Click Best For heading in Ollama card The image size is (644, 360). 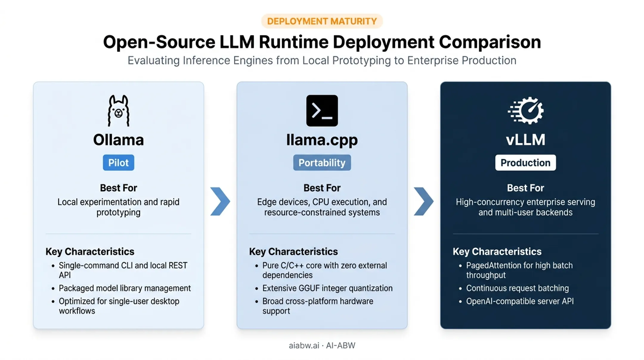coord(118,188)
